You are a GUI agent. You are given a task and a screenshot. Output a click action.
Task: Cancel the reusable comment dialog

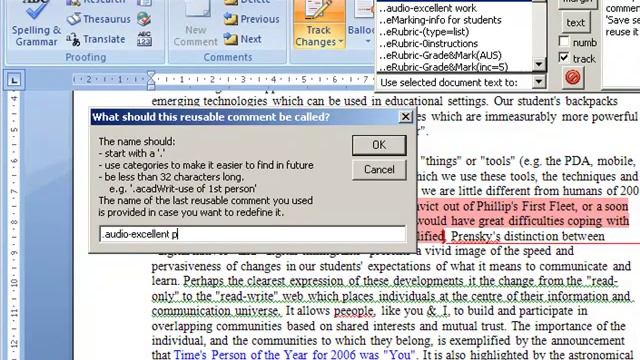click(x=379, y=169)
